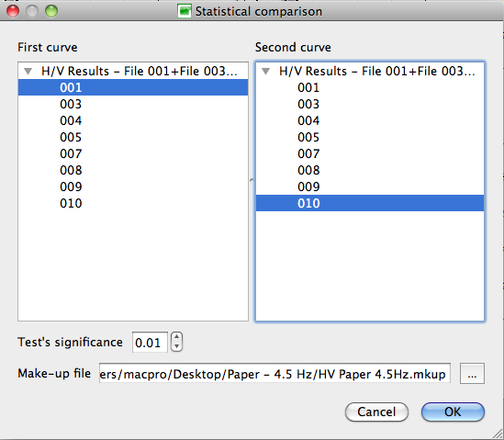Browse for make-up file with ellipsis button

pyautogui.click(x=472, y=374)
